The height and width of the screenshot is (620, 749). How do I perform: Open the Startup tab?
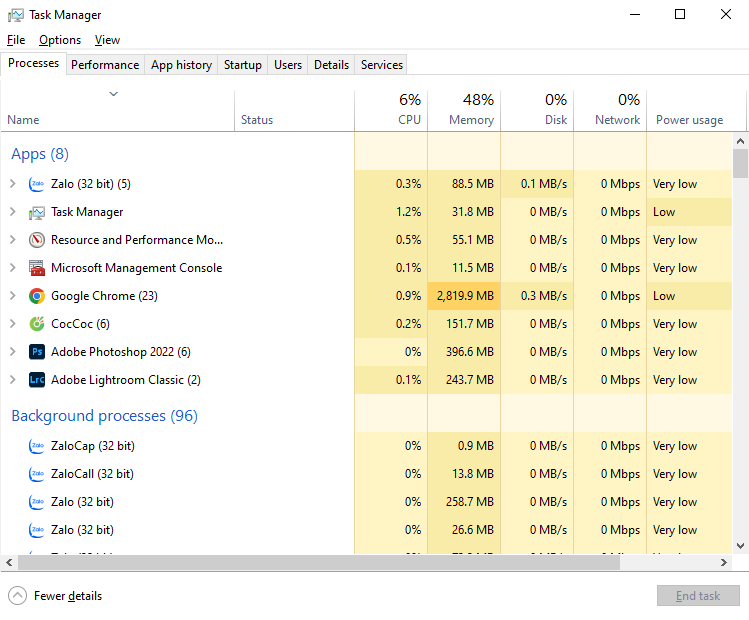(242, 65)
